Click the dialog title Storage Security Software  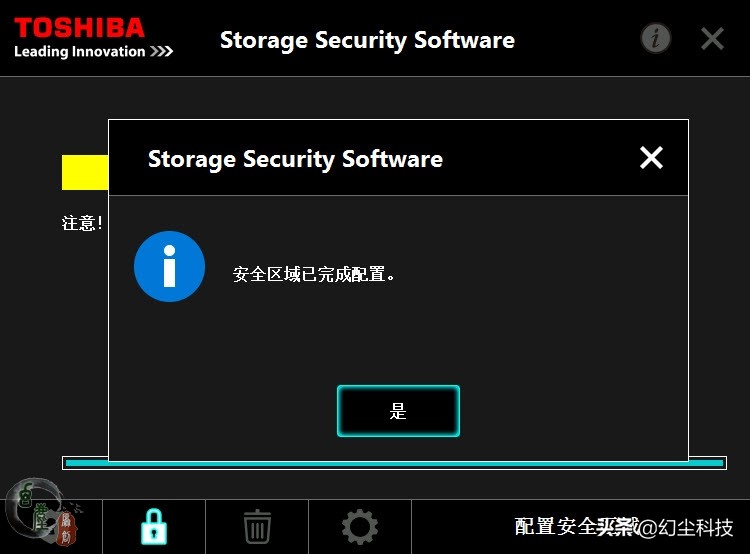pyautogui.click(x=295, y=159)
